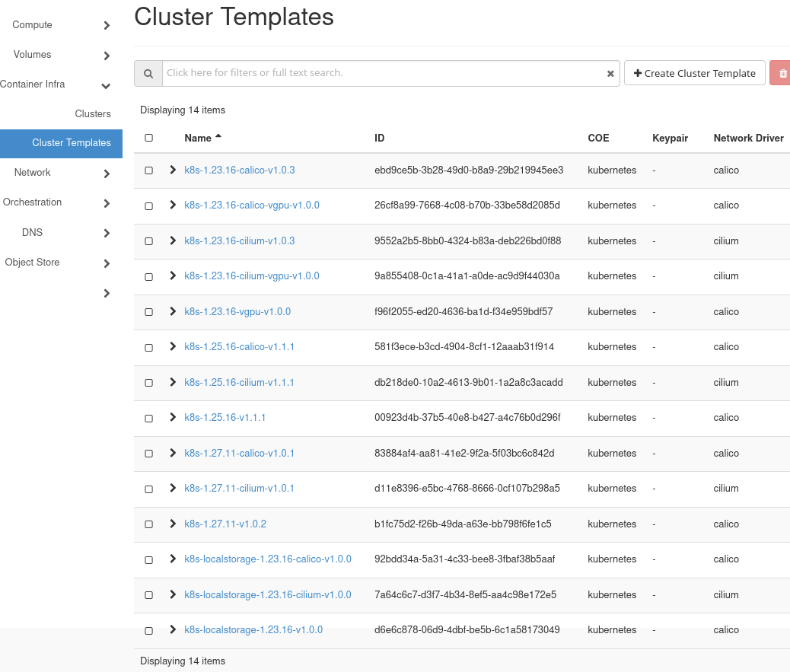This screenshot has width=790, height=672.
Task: Click the Network Driver column header
Action: (x=748, y=138)
